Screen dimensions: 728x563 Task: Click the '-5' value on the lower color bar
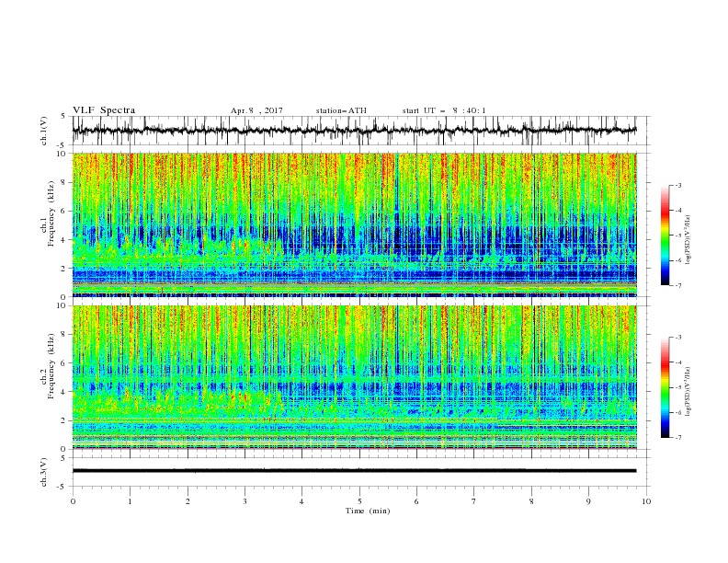tap(677, 387)
